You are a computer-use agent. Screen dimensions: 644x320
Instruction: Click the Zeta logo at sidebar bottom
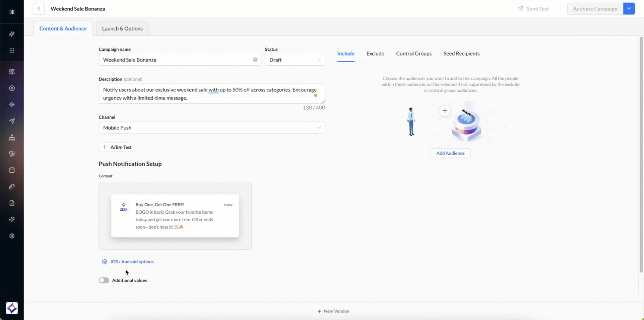12,308
